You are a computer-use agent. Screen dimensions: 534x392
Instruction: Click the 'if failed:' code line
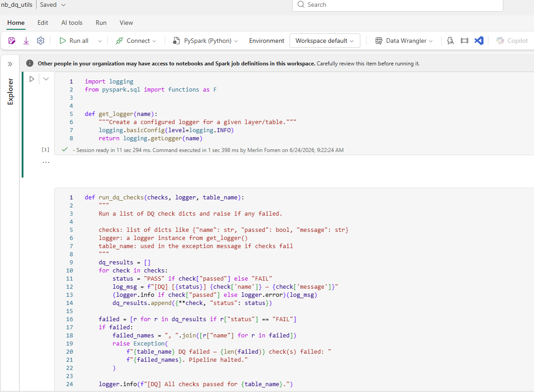116,327
